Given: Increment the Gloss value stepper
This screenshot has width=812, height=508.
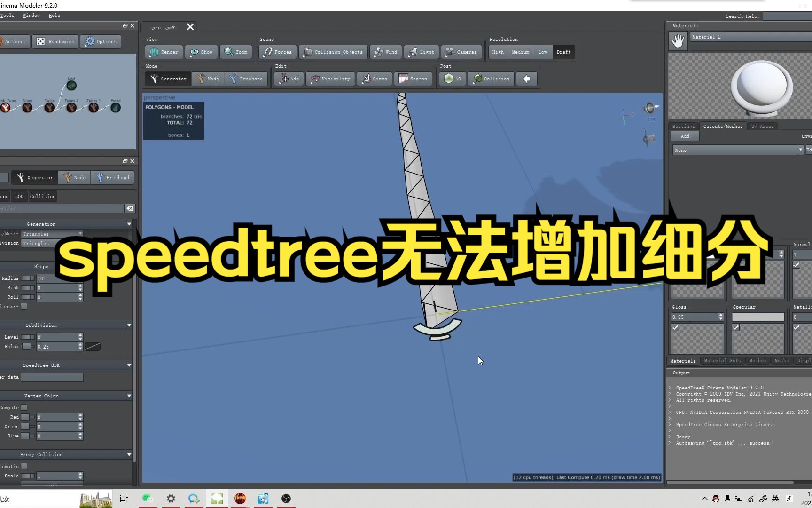Looking at the screenshot, I should [721, 315].
